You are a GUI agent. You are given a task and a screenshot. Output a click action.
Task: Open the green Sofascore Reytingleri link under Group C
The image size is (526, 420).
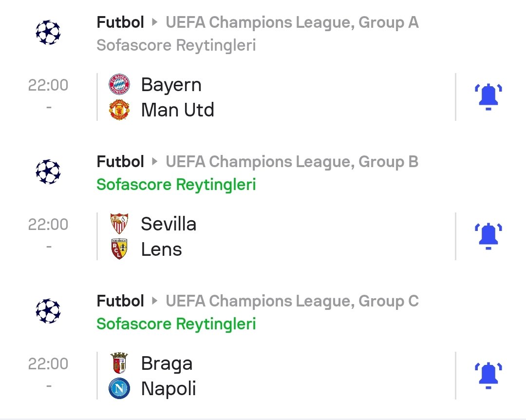click(176, 324)
